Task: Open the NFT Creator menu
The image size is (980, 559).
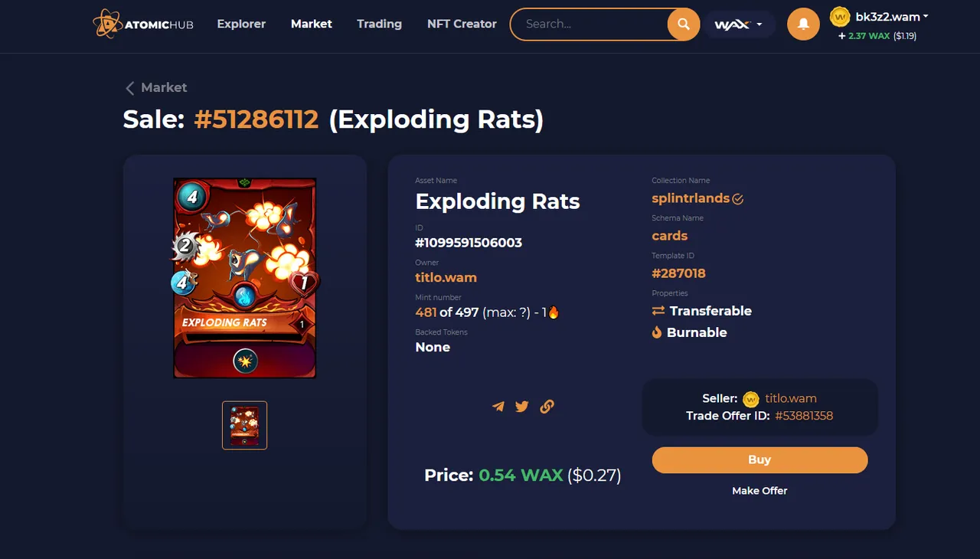Action: point(462,24)
